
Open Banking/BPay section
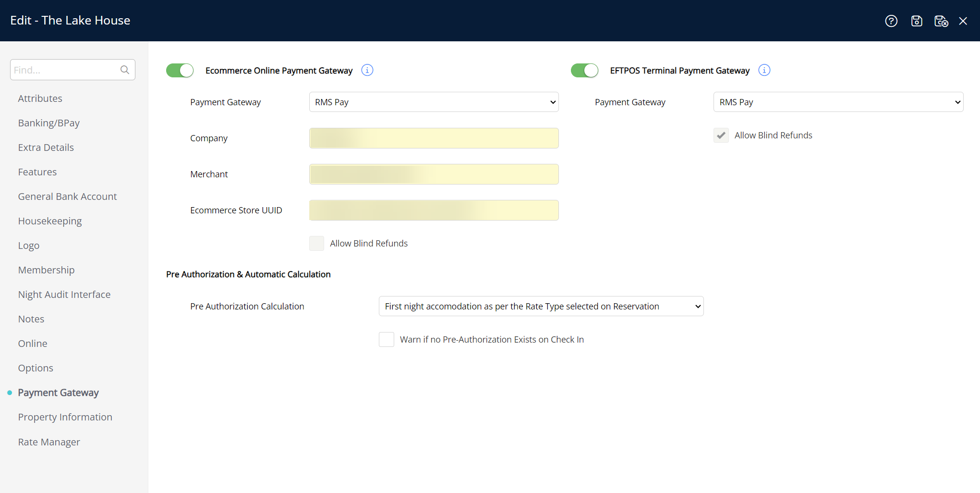49,123
